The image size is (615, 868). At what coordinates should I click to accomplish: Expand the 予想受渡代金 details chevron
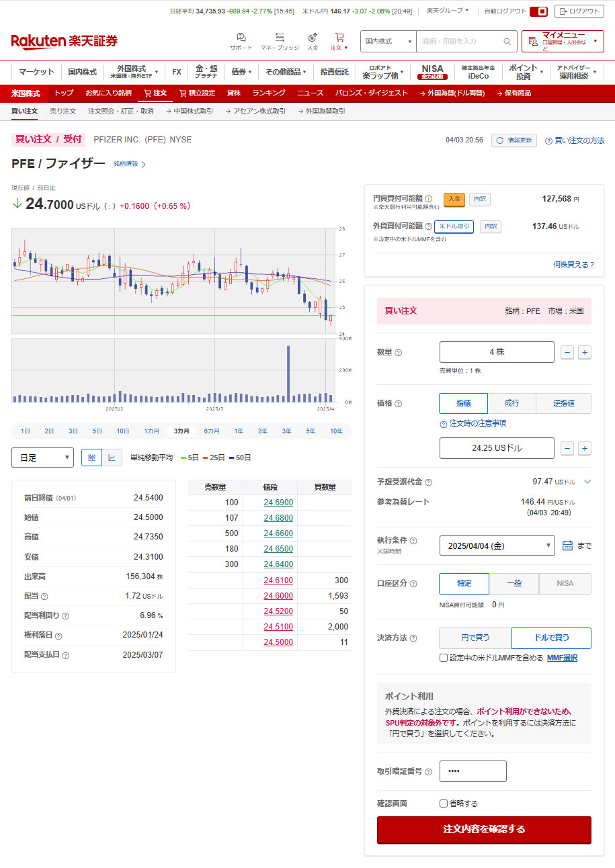(587, 482)
